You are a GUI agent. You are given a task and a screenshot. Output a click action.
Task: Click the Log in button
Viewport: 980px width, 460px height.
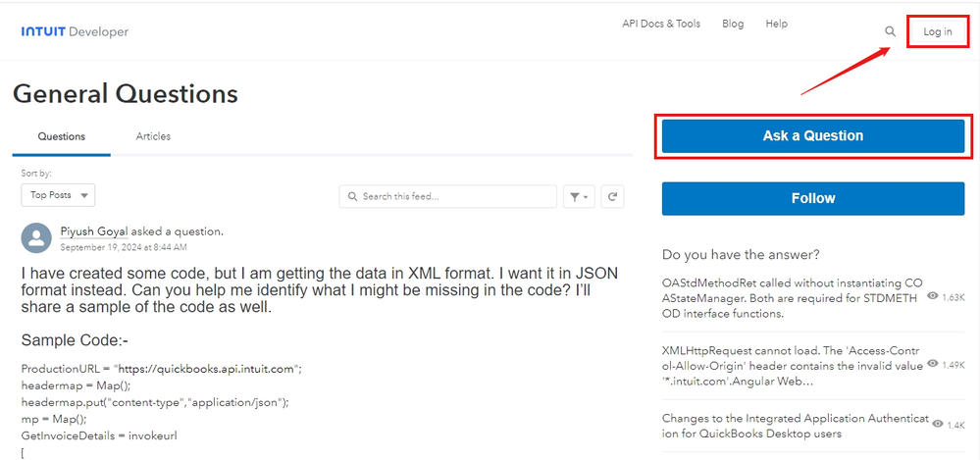(x=938, y=31)
